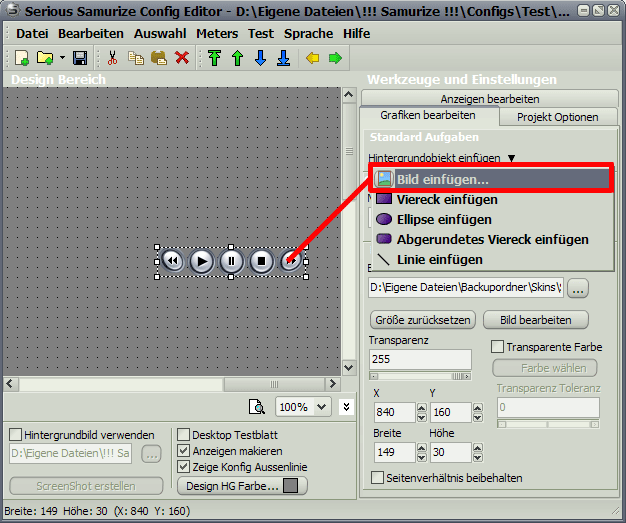Click the Transparenz value field
The width and height of the screenshot is (626, 523).
click(420, 359)
